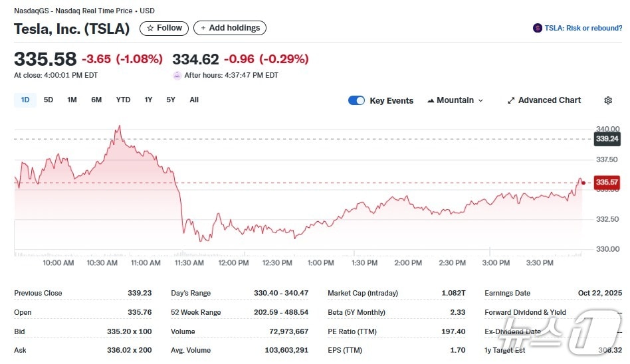Select the 5Y time range
Viewport: 630px width, 364px height.
pyautogui.click(x=171, y=100)
